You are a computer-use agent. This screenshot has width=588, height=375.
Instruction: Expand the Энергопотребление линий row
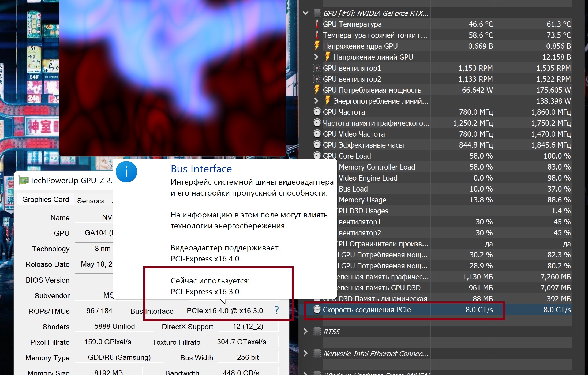316,101
